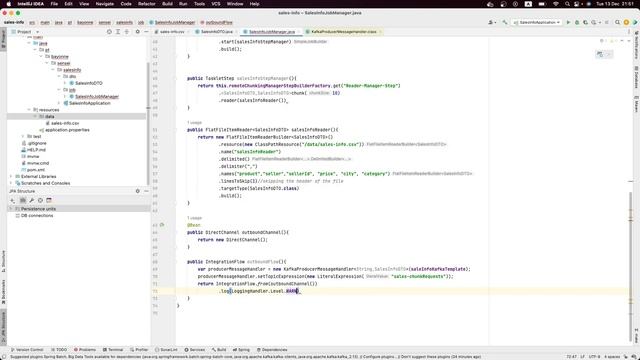Viewport: 640px width, 360px height.
Task: Click the window-layout icon in JPA Structure toolbar
Action: [x=49, y=200]
